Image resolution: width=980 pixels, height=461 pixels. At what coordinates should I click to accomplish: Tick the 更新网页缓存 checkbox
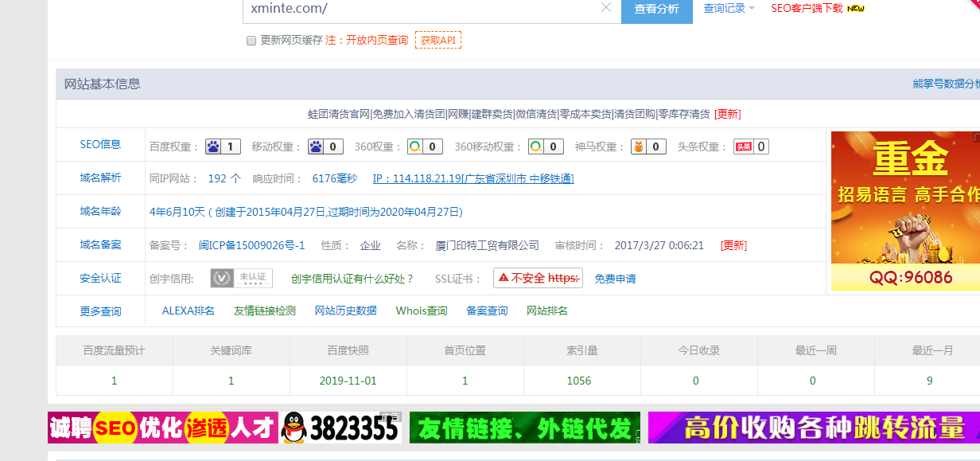pos(251,40)
